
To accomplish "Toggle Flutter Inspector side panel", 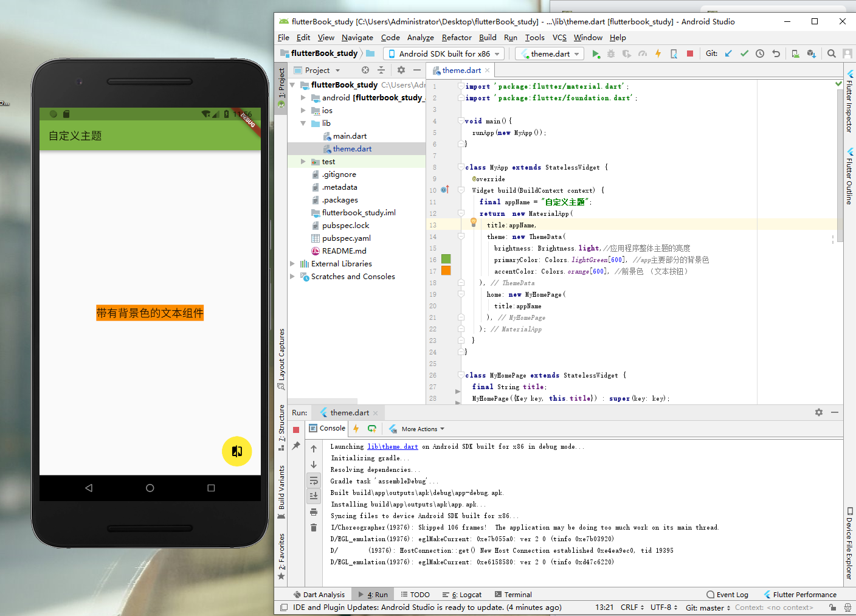I will pyautogui.click(x=849, y=102).
